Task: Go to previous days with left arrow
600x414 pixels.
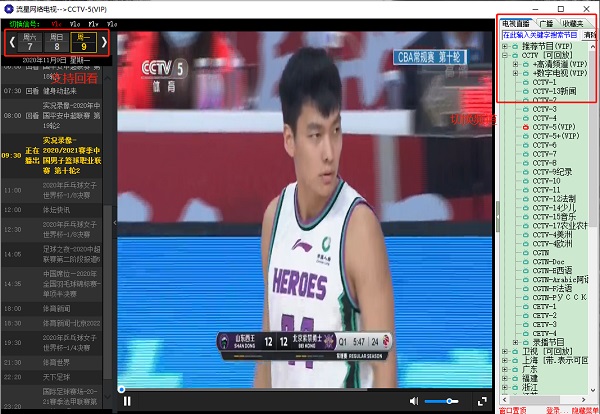Action: pyautogui.click(x=11, y=43)
